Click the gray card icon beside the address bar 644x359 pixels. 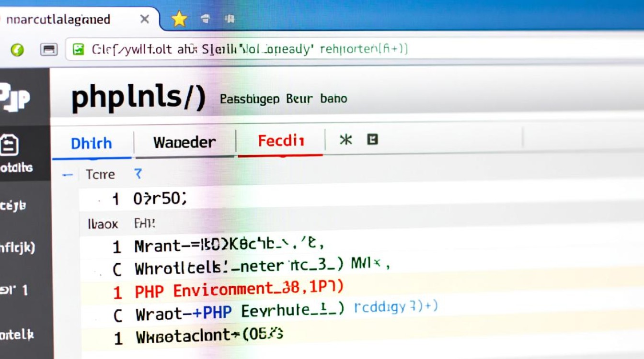(x=48, y=49)
